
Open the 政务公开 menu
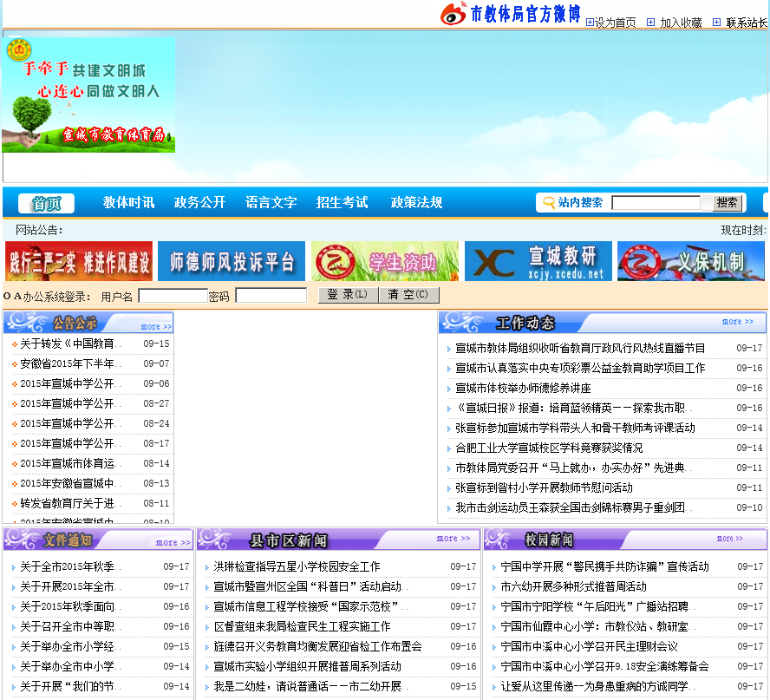click(x=199, y=202)
